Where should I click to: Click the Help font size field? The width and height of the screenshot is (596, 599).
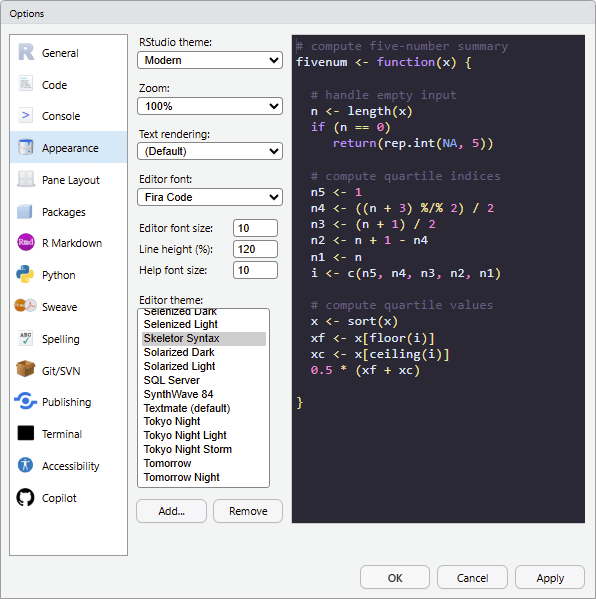tap(255, 270)
